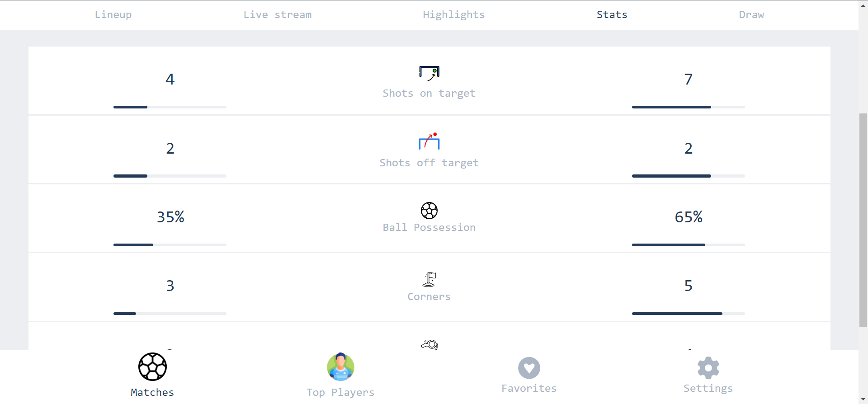Click the Shots off target goal icon
The width and height of the screenshot is (868, 404).
429,141
